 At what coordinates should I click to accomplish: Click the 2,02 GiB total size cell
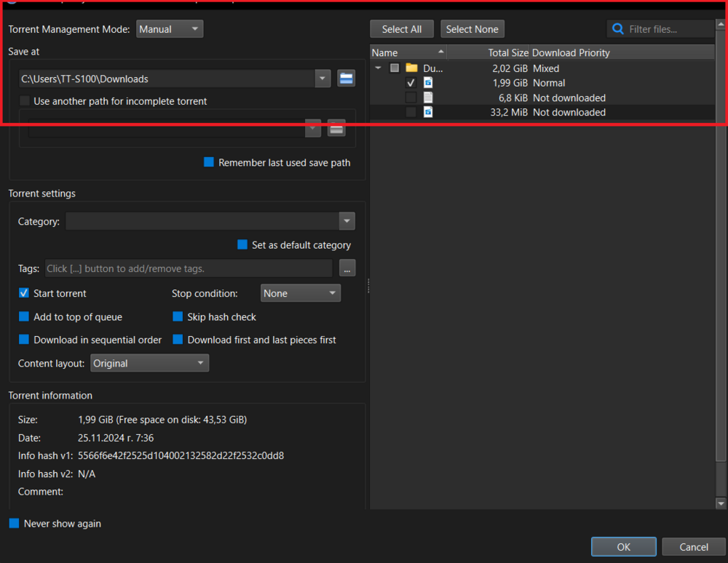coord(510,68)
